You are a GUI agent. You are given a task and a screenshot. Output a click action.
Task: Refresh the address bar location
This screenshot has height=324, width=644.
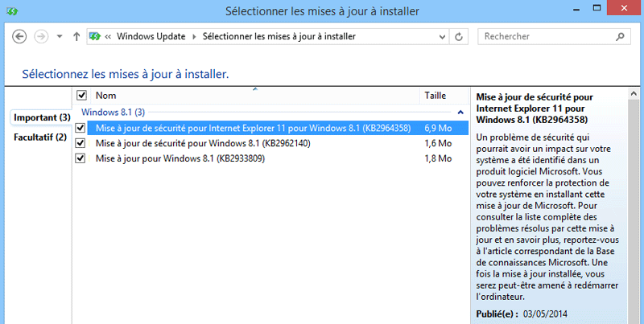click(460, 36)
